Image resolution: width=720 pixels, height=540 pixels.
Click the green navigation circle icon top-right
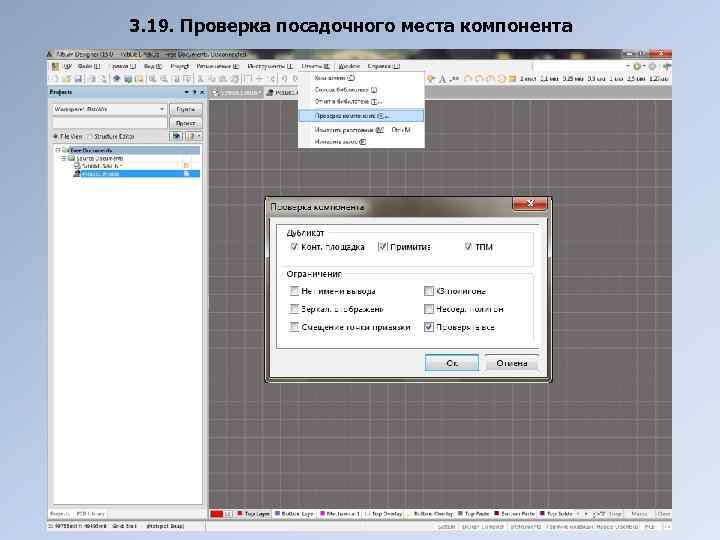tap(637, 67)
